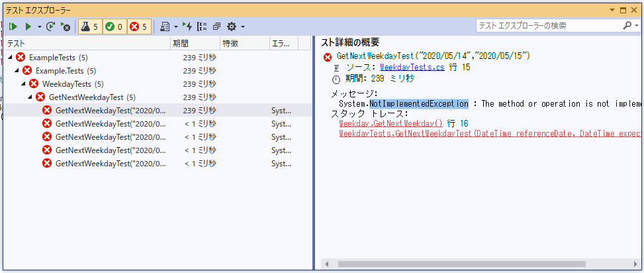The height and width of the screenshot is (273, 644).
Task: Collapse the GetNextWeekdayTest group node
Action: (30, 97)
